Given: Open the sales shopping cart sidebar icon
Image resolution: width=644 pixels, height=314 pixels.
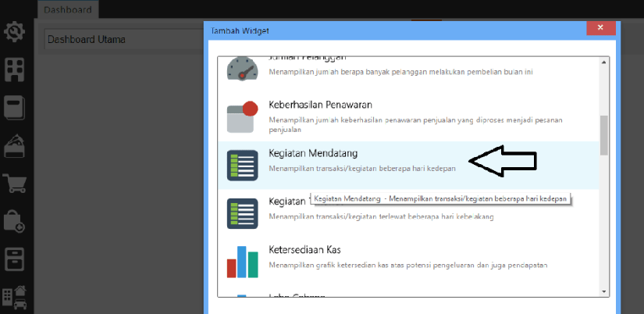Looking at the screenshot, I should pyautogui.click(x=15, y=183).
